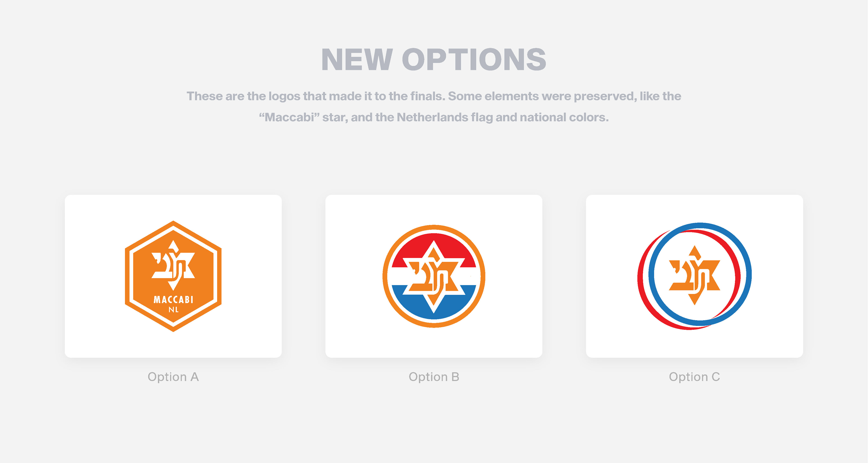This screenshot has width=868, height=463.
Task: Open the Option C card
Action: [694, 276]
